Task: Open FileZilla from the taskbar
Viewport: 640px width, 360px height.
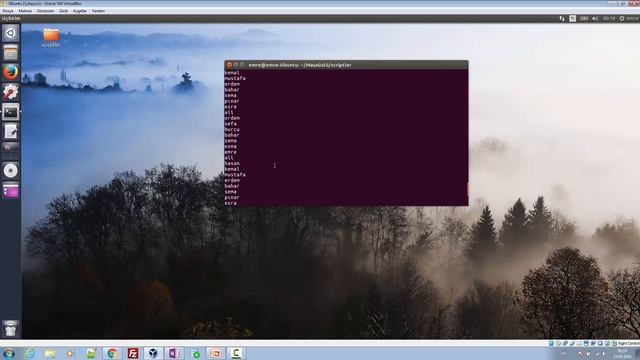Action: tap(133, 353)
